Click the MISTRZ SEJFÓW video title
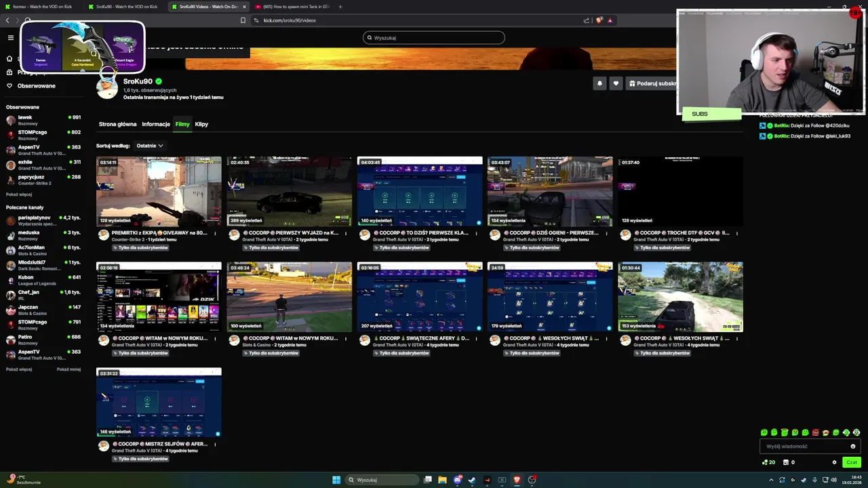868x488 pixels. point(159,444)
